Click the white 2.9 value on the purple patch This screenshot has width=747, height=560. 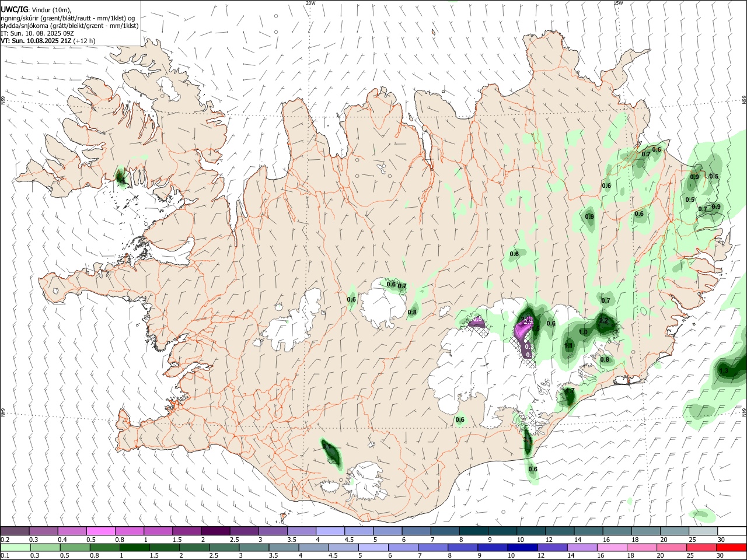[x=528, y=321]
